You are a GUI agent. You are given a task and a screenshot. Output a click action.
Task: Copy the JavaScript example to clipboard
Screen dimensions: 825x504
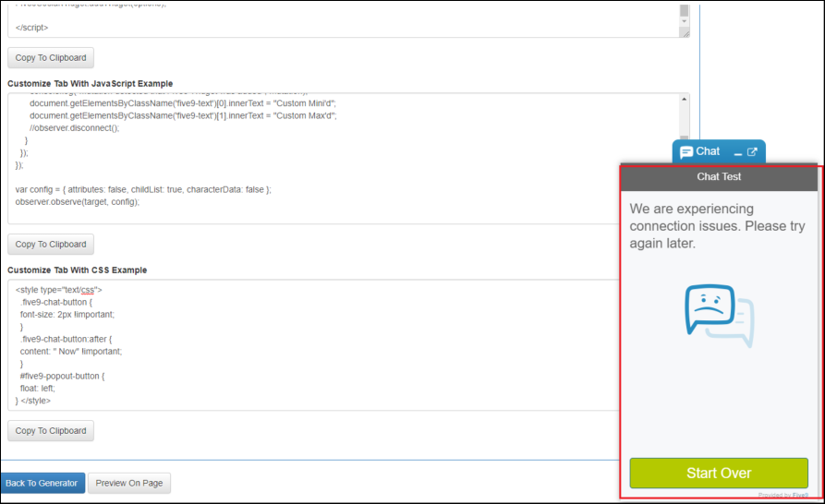click(51, 245)
